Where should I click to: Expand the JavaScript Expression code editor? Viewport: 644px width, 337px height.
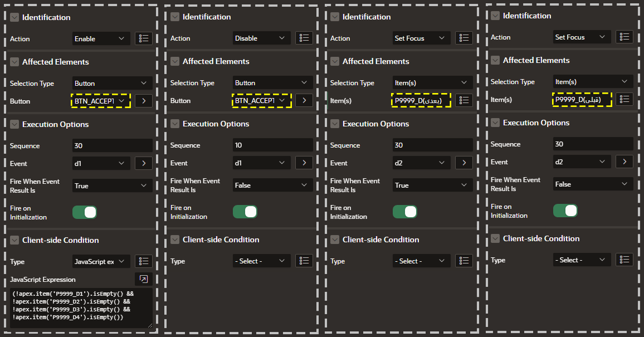[144, 279]
